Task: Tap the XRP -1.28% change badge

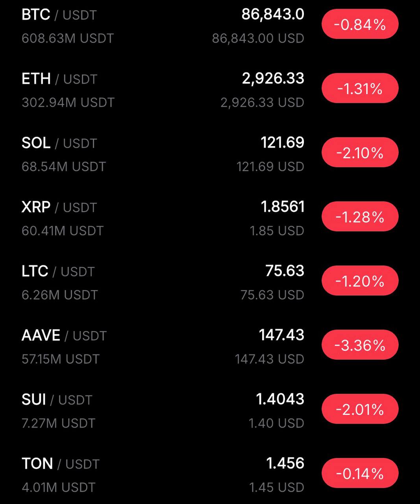Action: point(360,217)
